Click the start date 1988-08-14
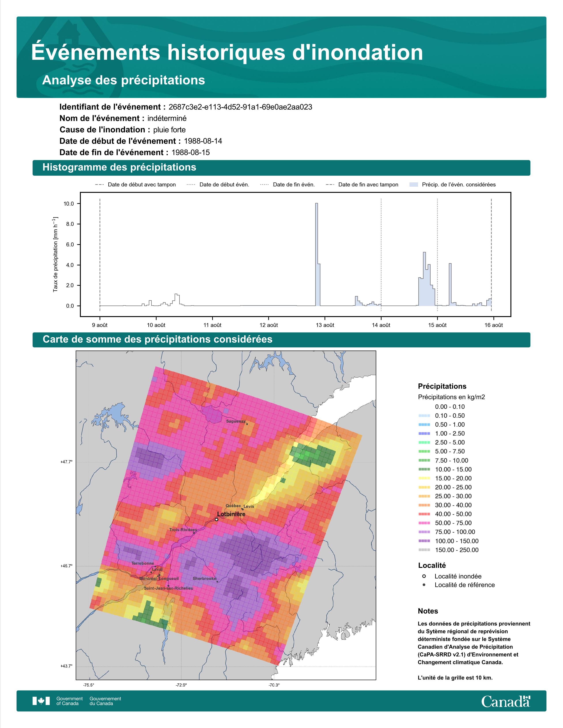Viewport: 563px width, 728px height. (203, 141)
